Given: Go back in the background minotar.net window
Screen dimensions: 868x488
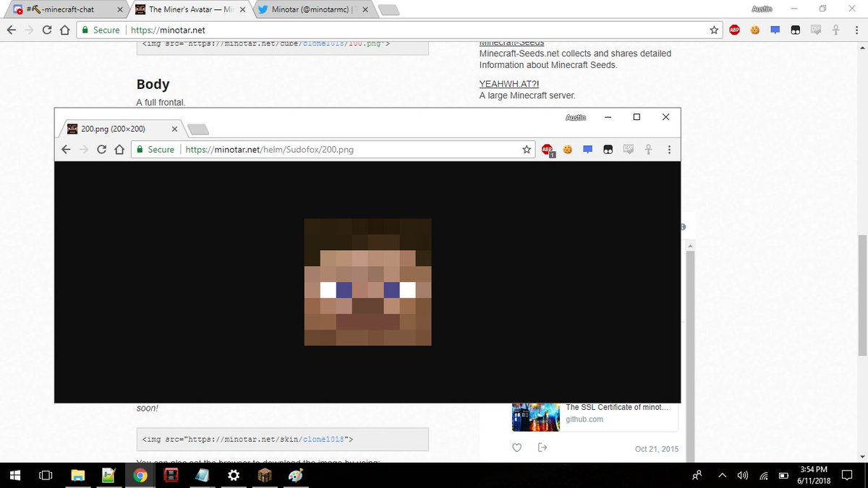Looking at the screenshot, I should tap(11, 30).
